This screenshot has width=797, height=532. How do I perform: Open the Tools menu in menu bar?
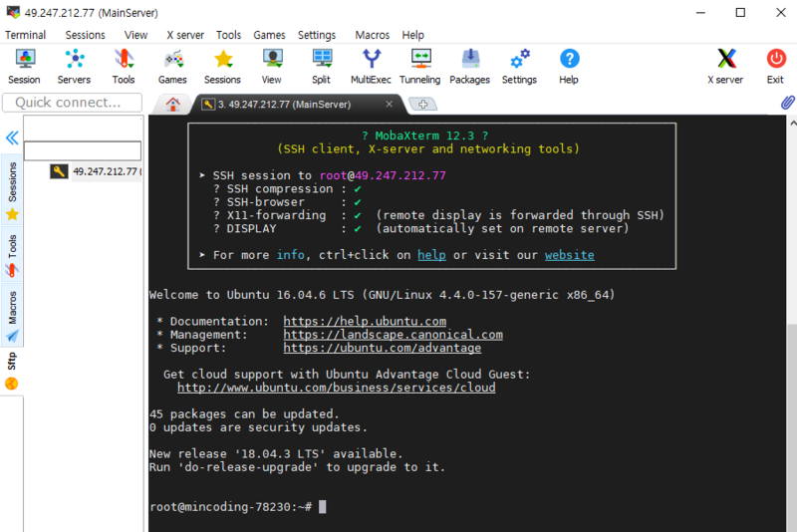pyautogui.click(x=228, y=35)
